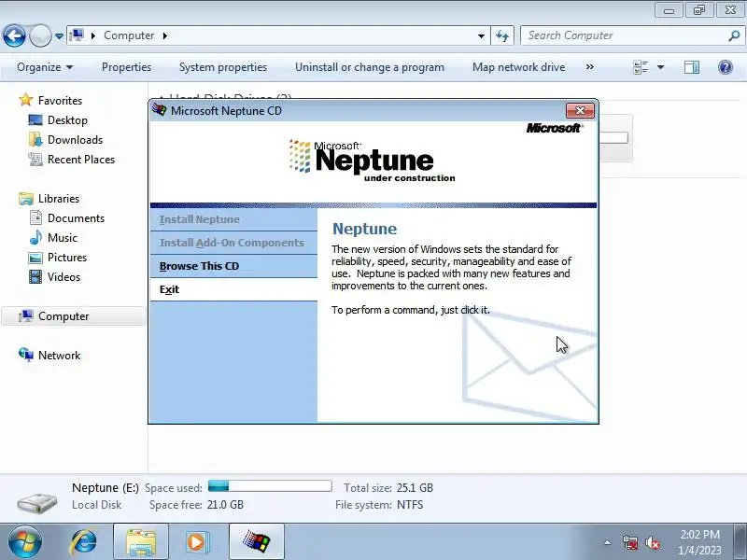Click "25.1 GB" total size value
The height and width of the screenshot is (560, 747).
[x=415, y=488]
